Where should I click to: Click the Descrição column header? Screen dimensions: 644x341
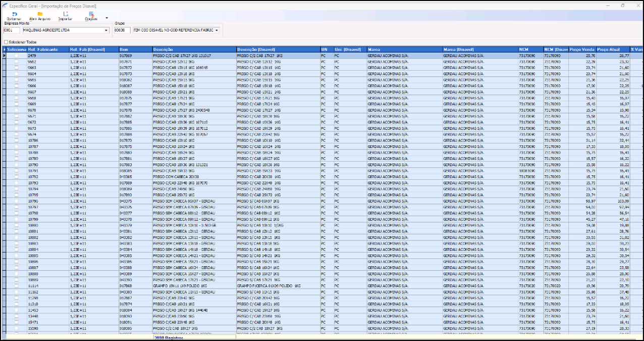point(194,50)
